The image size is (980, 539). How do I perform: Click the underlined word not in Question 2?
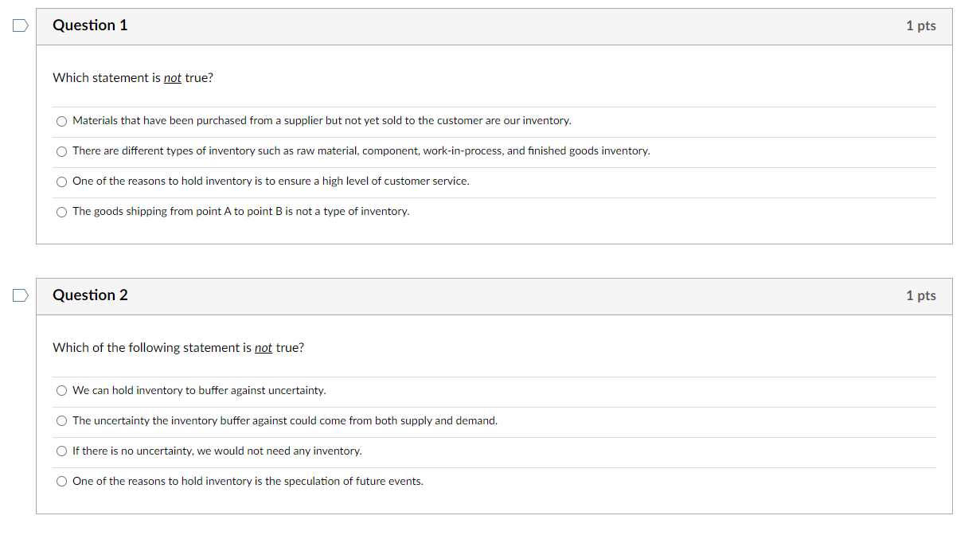263,348
